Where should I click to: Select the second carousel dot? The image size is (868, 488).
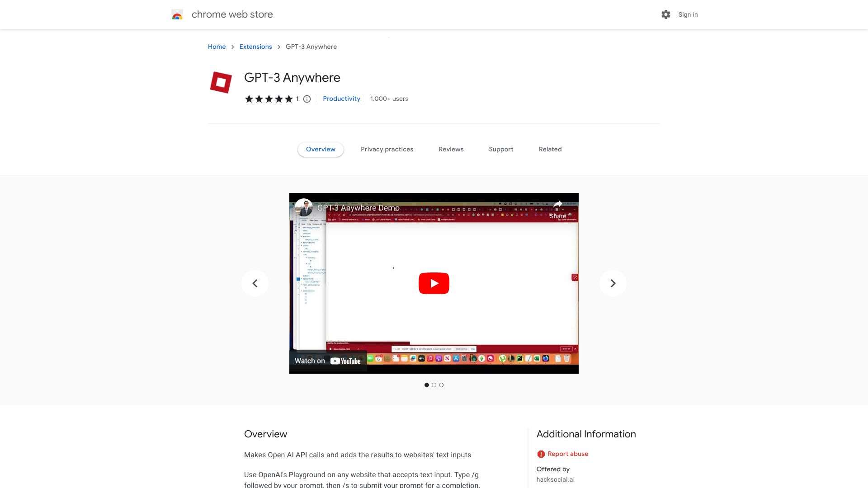click(x=434, y=385)
